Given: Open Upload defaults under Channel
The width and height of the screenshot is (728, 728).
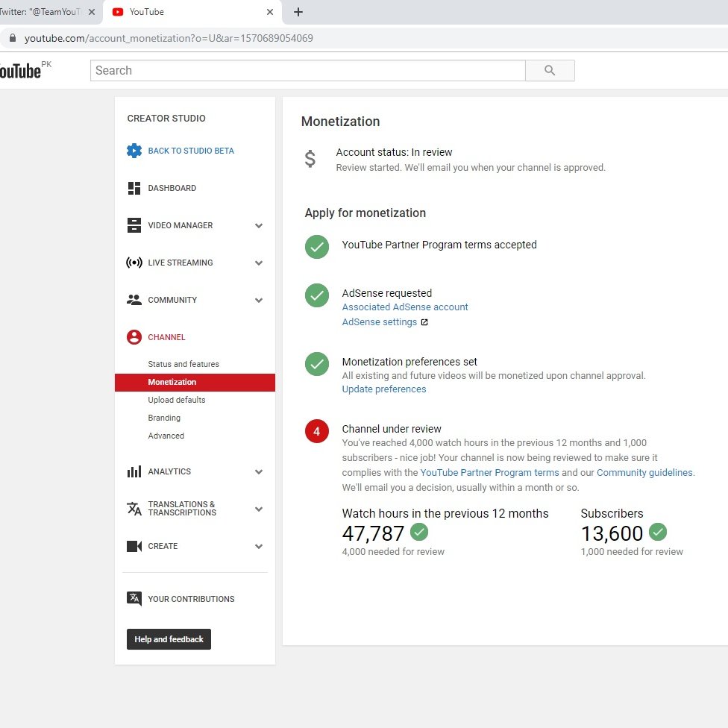Looking at the screenshot, I should [177, 400].
